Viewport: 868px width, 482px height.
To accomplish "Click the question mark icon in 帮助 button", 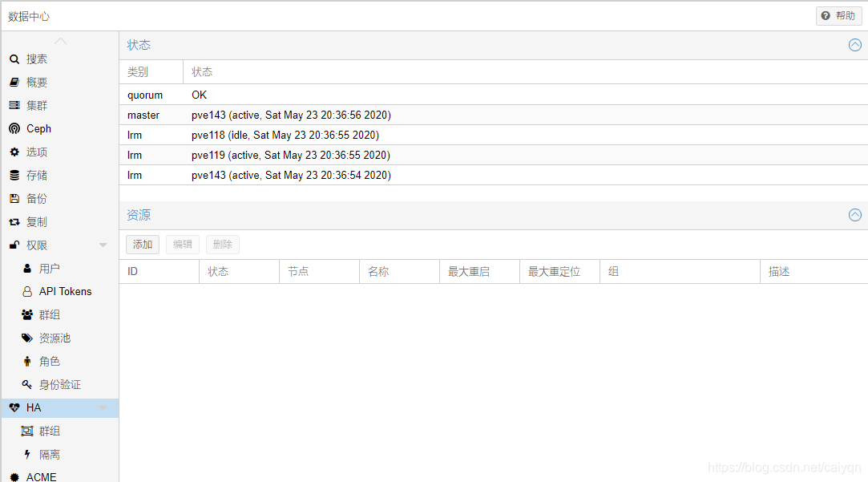I will [x=826, y=16].
